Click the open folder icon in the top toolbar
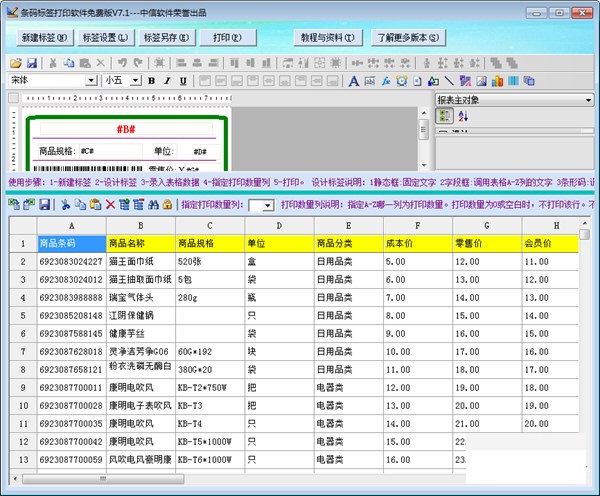This screenshot has height=496, width=600. point(16,62)
